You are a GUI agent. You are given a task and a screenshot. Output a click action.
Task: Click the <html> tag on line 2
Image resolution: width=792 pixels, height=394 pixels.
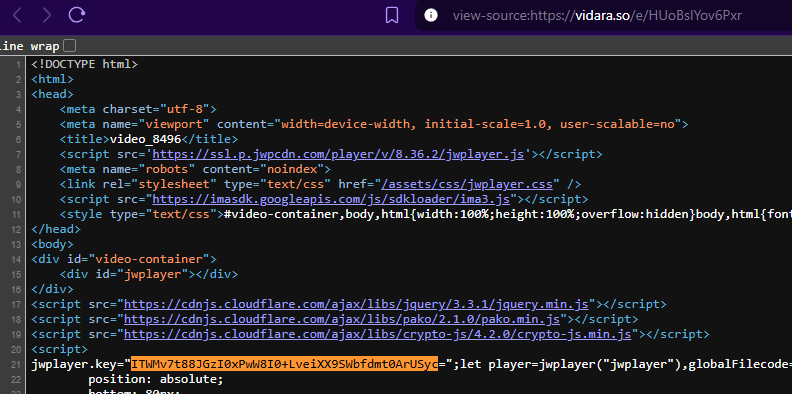53,80
